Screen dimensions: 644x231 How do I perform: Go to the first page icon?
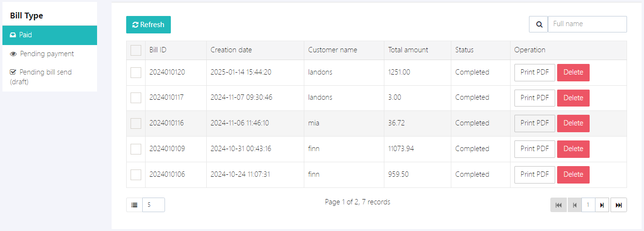click(x=558, y=205)
